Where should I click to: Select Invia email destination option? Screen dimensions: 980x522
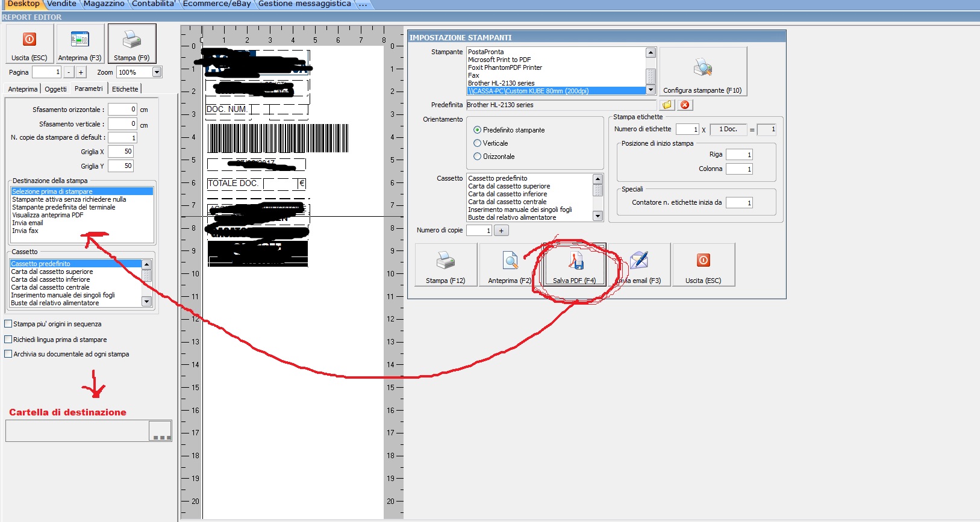click(x=82, y=223)
